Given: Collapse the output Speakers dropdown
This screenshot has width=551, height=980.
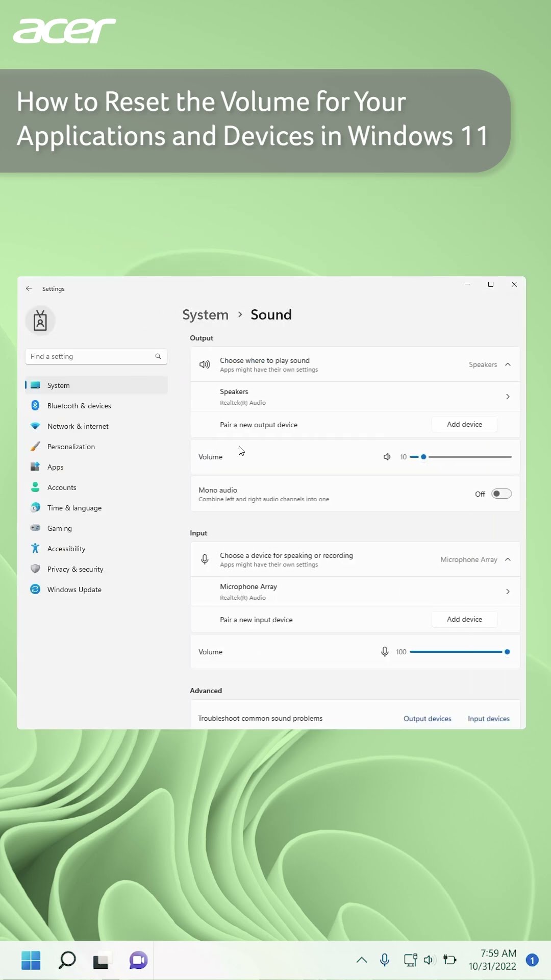Looking at the screenshot, I should tap(508, 364).
